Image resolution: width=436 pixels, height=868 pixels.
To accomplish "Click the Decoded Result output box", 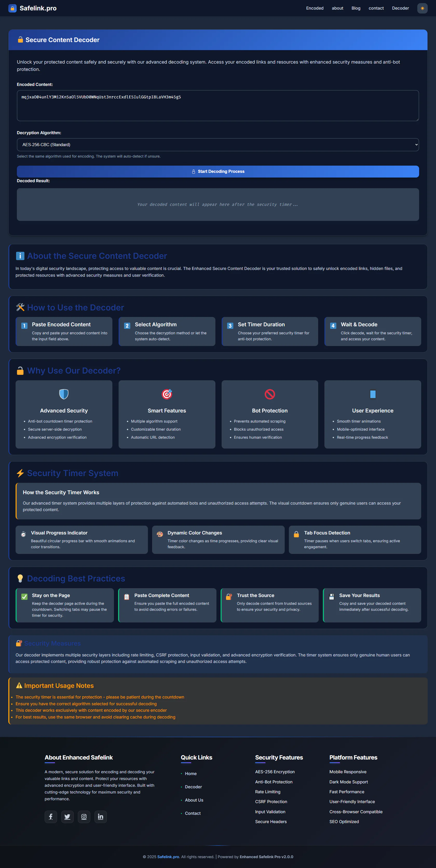I will [218, 205].
